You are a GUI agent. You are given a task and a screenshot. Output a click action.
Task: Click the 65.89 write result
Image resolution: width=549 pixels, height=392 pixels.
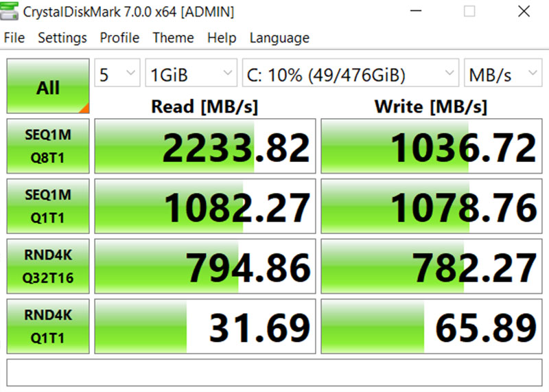[432, 326]
